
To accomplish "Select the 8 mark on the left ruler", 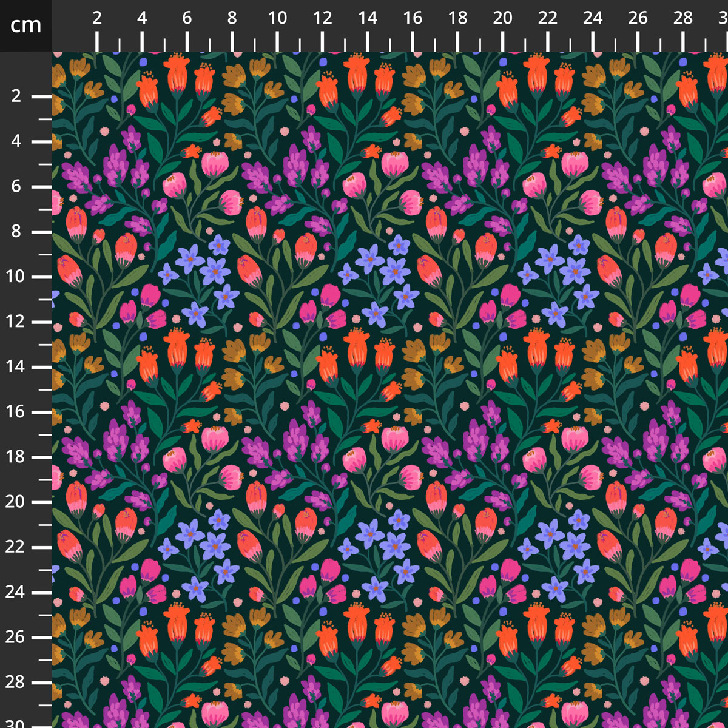I will (x=16, y=231).
